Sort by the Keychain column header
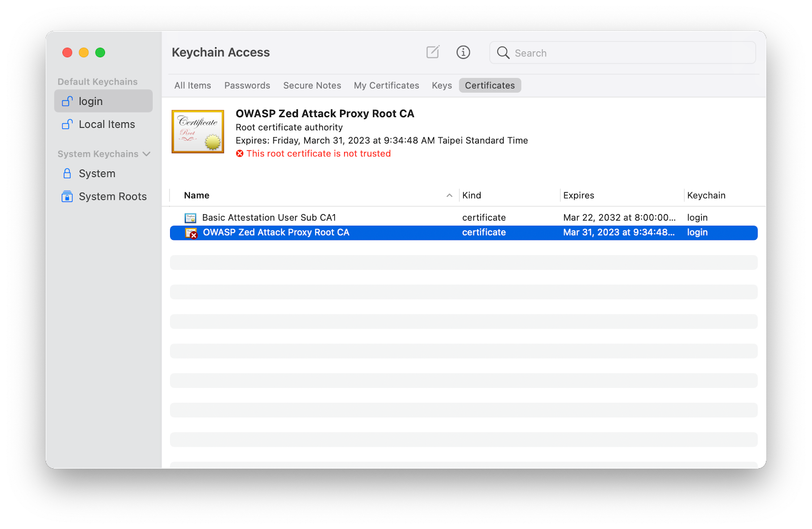Screen dimensions: 812x529 click(x=706, y=195)
